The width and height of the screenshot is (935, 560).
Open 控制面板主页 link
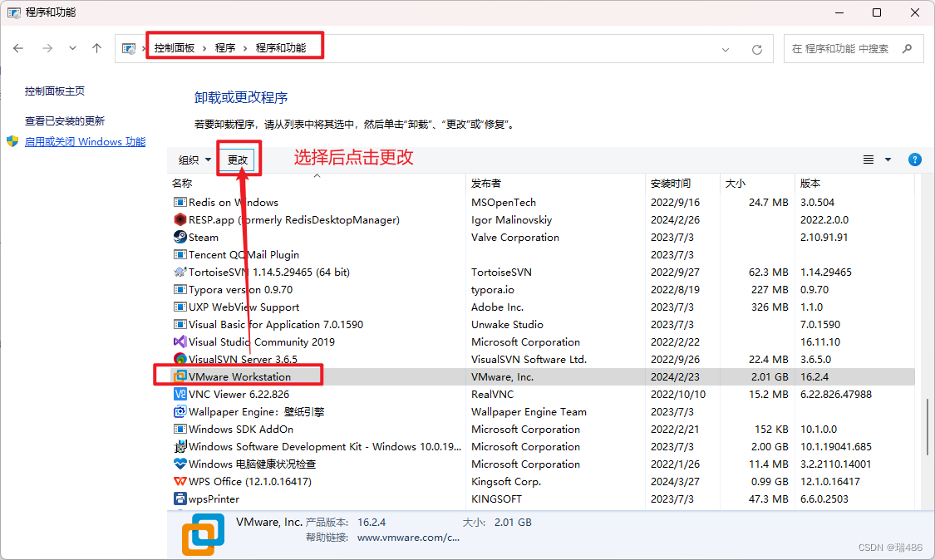[x=54, y=91]
